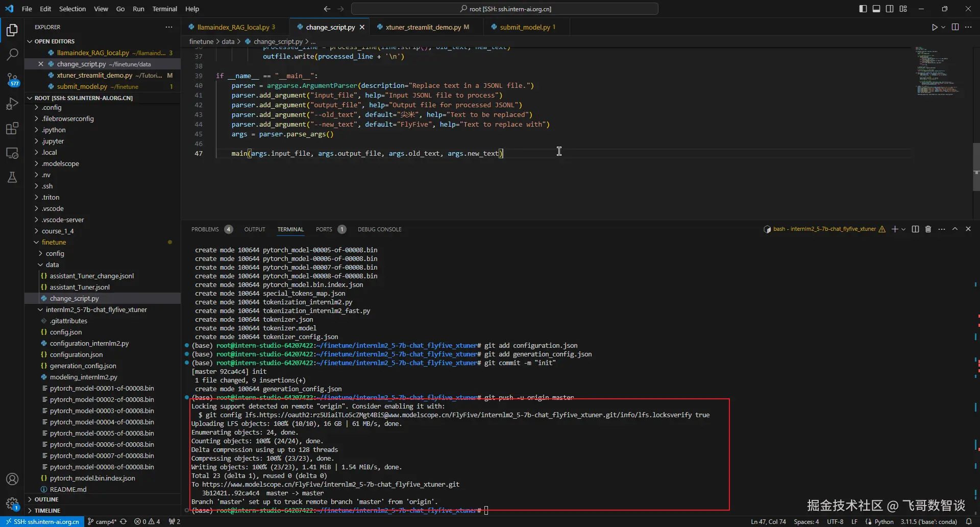
Task: Go back in navigation history
Action: coord(327,9)
